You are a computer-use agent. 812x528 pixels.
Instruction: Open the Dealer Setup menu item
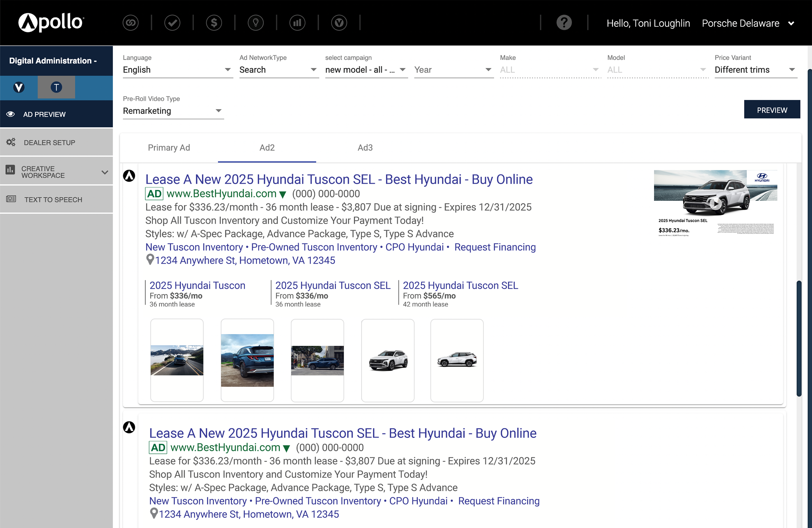coord(56,142)
